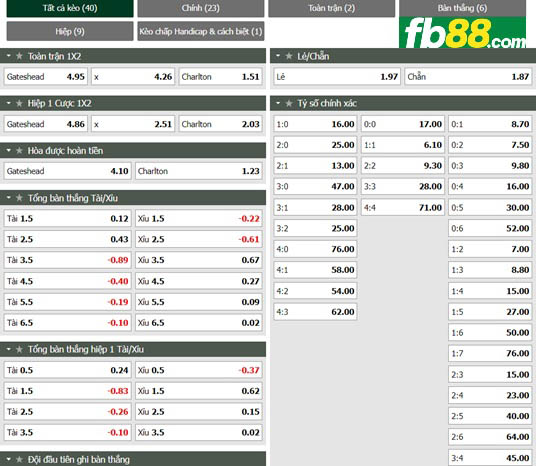Collapse Đội đầu tiên ghi bàn thắng arrow
Viewport: 536px width, 466px height.
coord(9,459)
